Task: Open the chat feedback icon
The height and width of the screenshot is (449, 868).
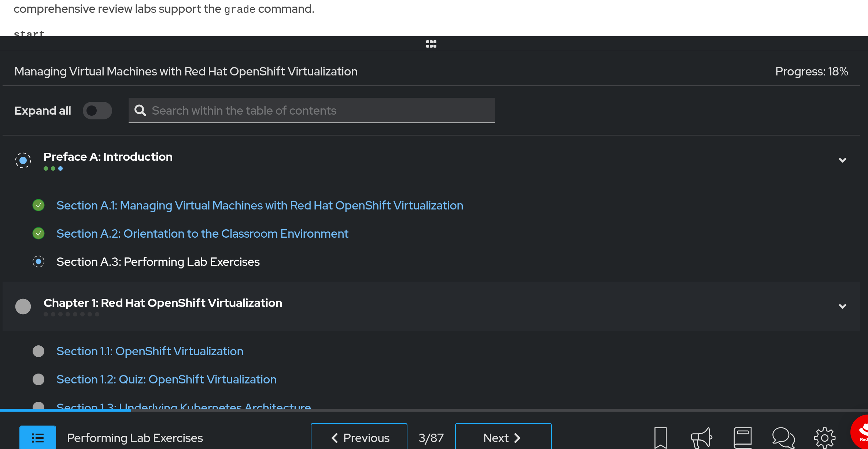Action: pos(782,437)
